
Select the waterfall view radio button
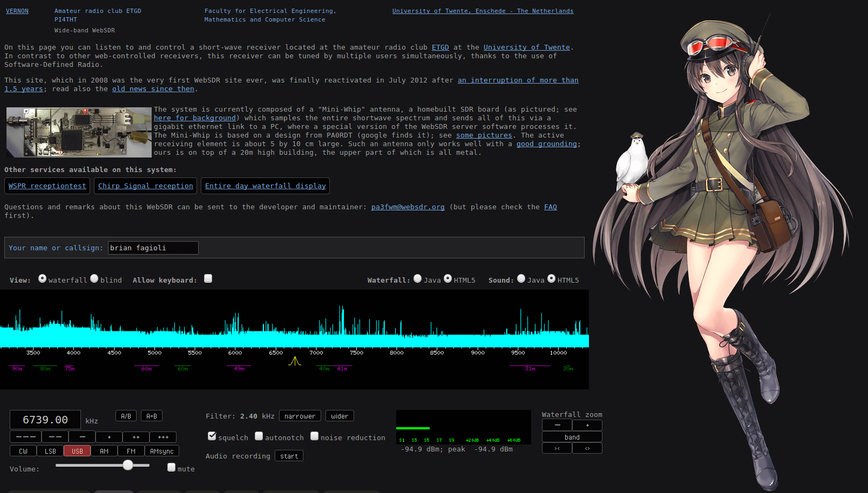43,278
